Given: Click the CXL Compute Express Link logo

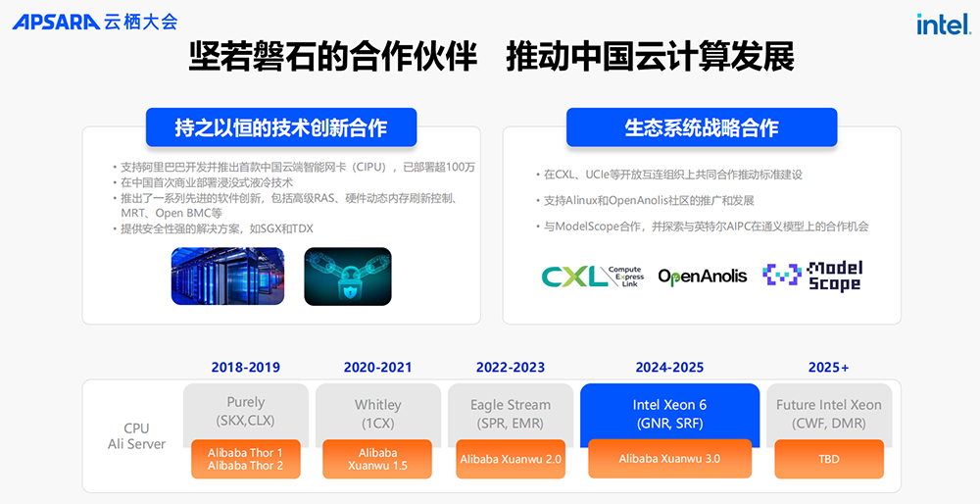Looking at the screenshot, I should coord(592,277).
